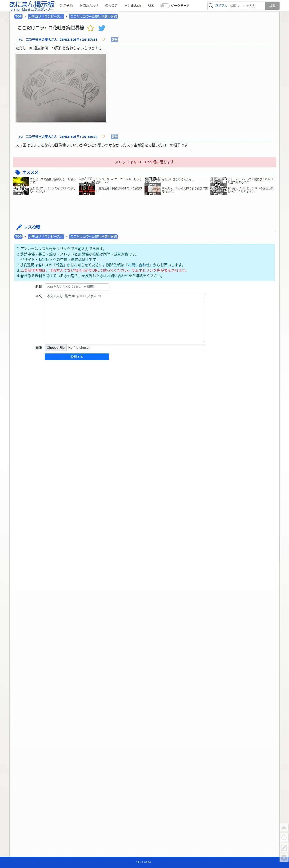Open the hat sketch image thumbnail

(x=61, y=88)
